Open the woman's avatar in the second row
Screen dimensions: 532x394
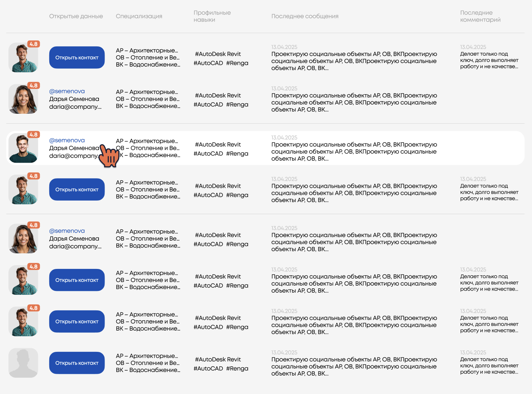tap(23, 99)
